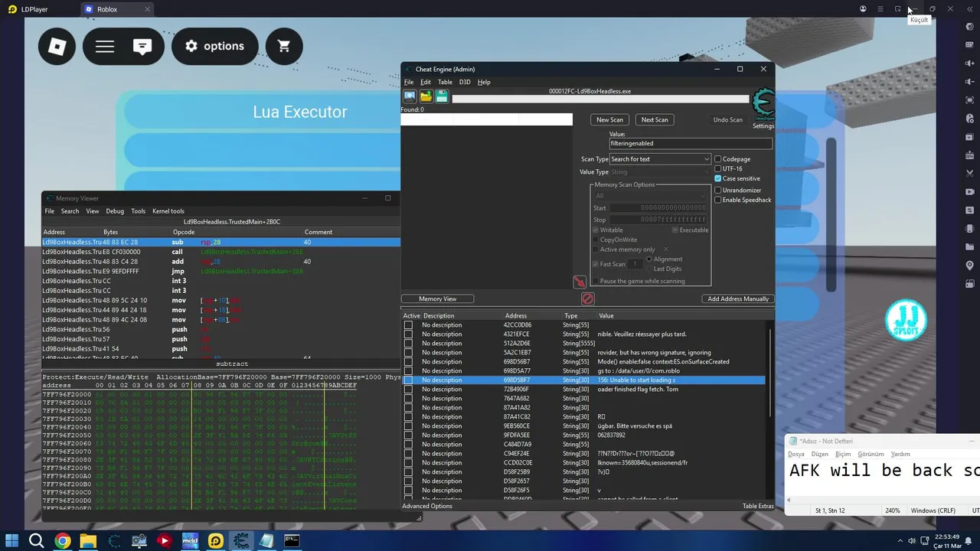Tick Active checkbox for address CCD02C0E
980x551 pixels.
click(408, 463)
